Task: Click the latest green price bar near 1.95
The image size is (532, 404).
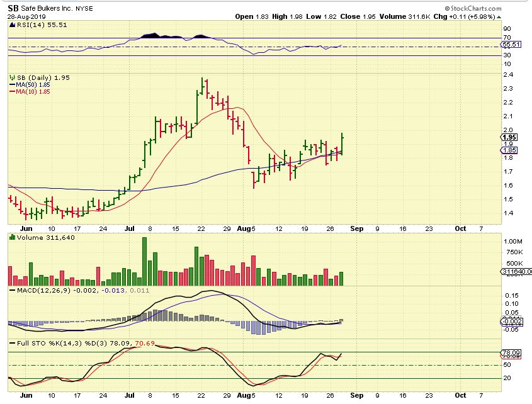Action: (x=342, y=144)
